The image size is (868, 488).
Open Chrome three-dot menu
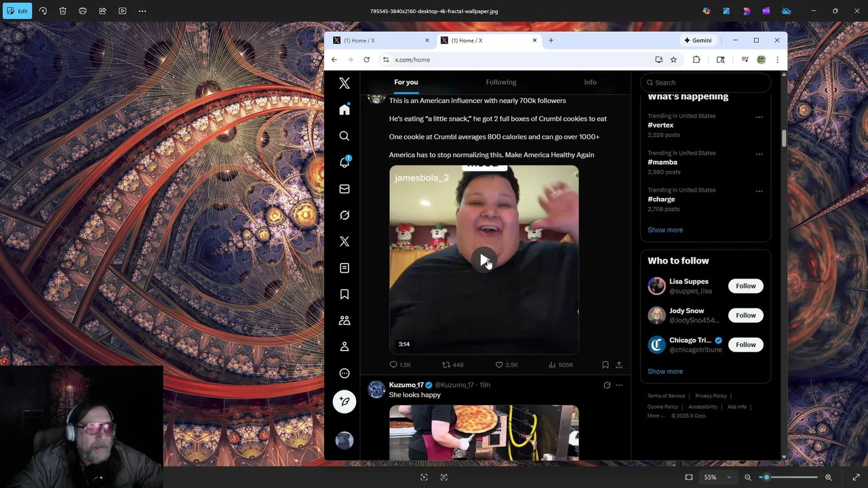777,60
